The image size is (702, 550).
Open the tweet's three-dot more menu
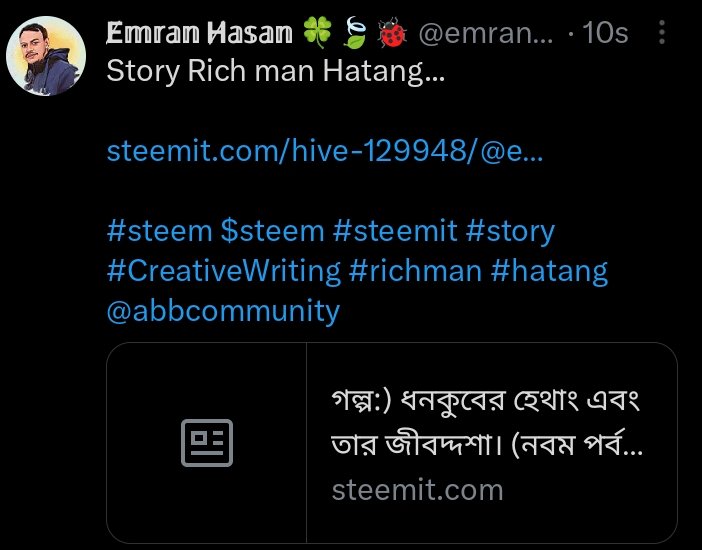pyautogui.click(x=662, y=32)
